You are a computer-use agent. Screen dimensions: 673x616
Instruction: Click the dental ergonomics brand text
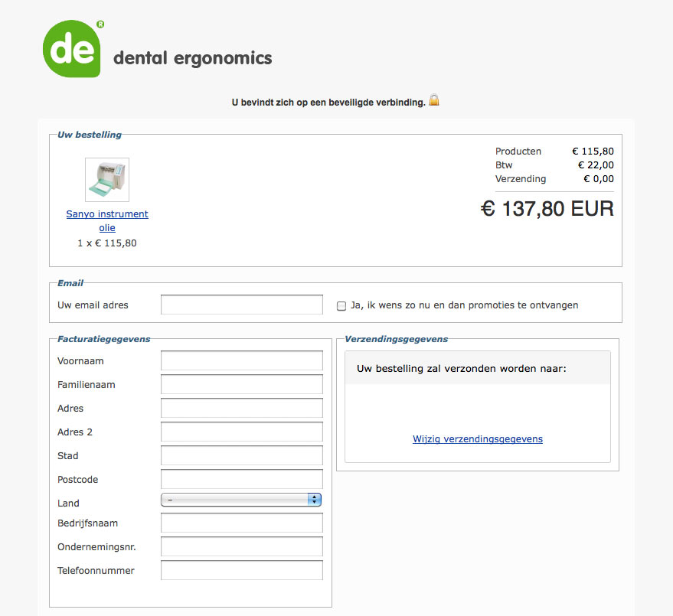[193, 59]
